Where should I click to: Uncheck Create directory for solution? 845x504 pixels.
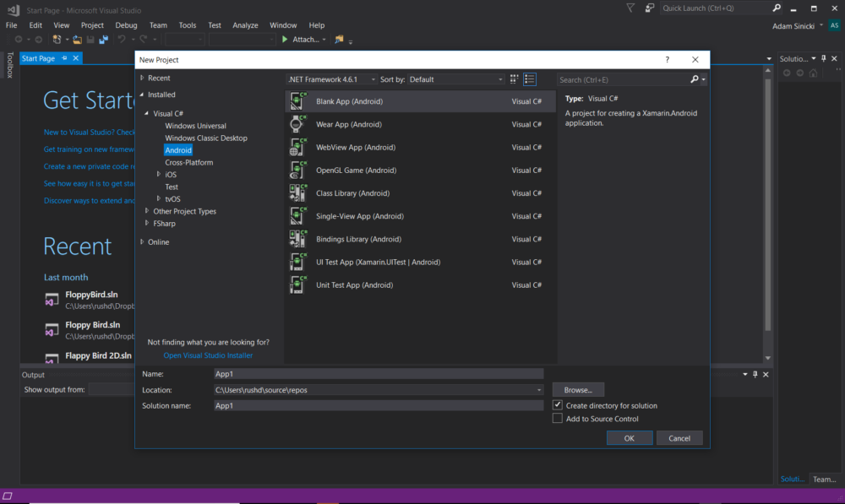point(557,404)
